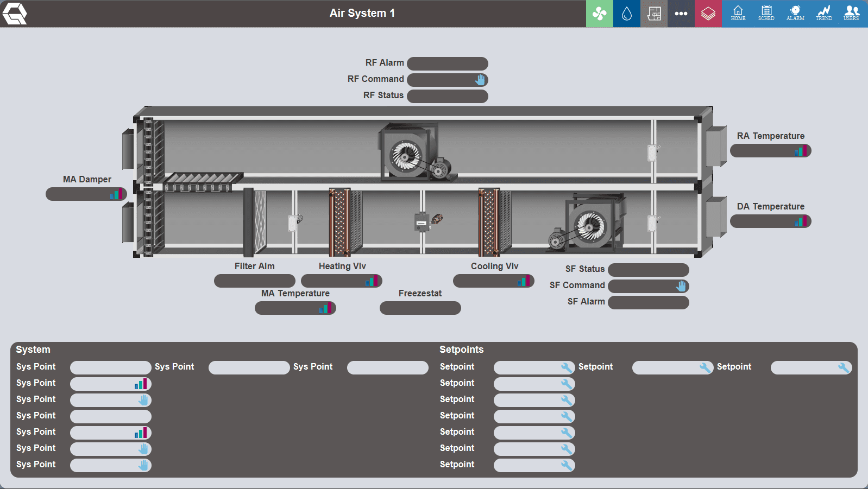Click the Cooling Vlv value field
Image resolution: width=868 pixels, height=489 pixels.
point(485,281)
